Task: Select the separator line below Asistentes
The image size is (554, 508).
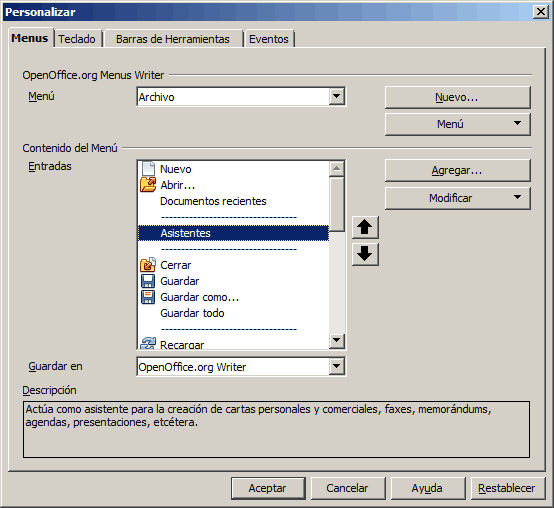Action: click(229, 249)
